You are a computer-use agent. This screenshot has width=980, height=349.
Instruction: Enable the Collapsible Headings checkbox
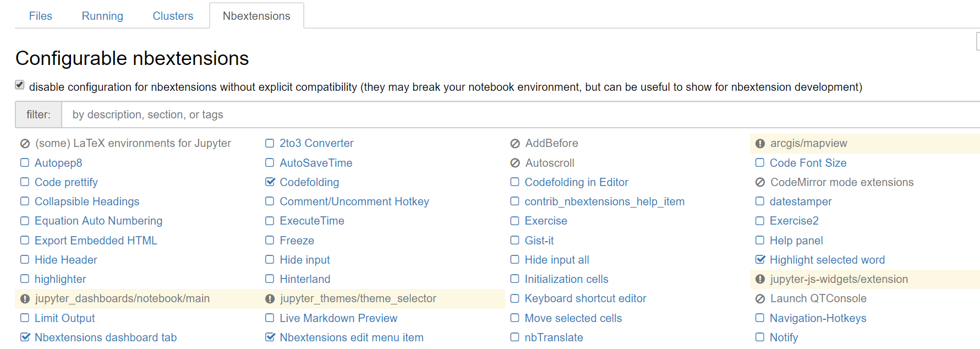[25, 201]
